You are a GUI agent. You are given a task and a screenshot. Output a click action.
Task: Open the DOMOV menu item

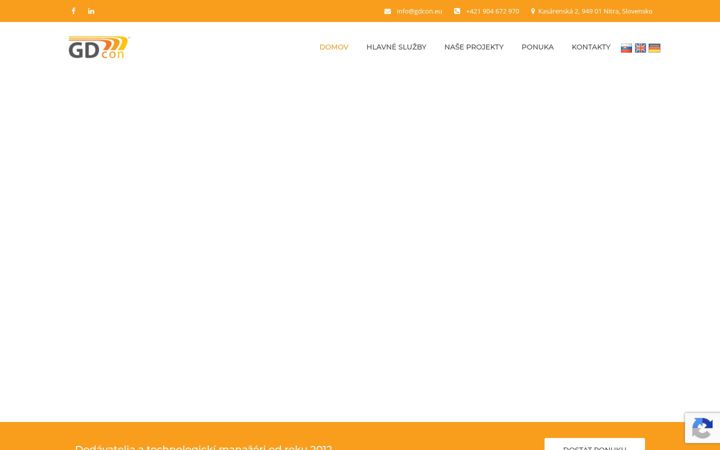point(334,47)
